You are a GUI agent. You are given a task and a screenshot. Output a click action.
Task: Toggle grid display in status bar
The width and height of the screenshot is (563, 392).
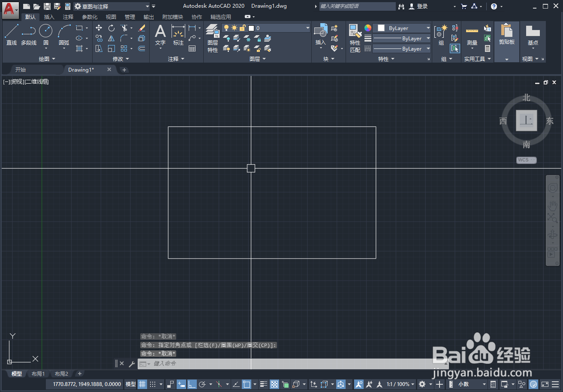pyautogui.click(x=142, y=384)
